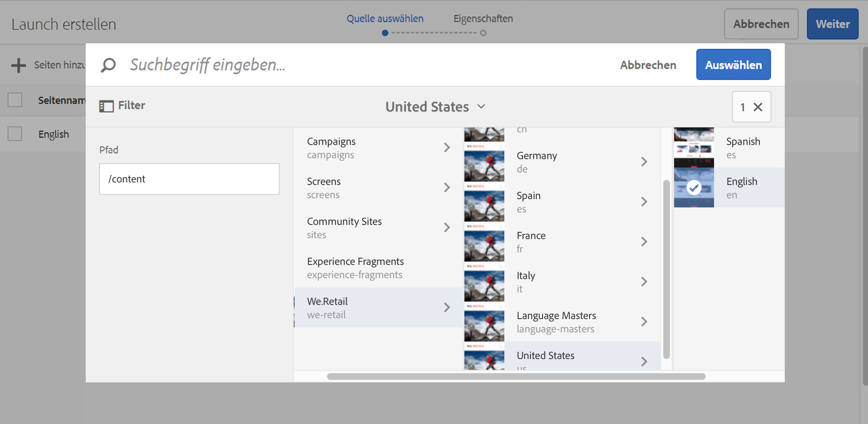Expand the Italy item chevron
Image resolution: width=868 pixels, height=424 pixels.
(x=644, y=282)
